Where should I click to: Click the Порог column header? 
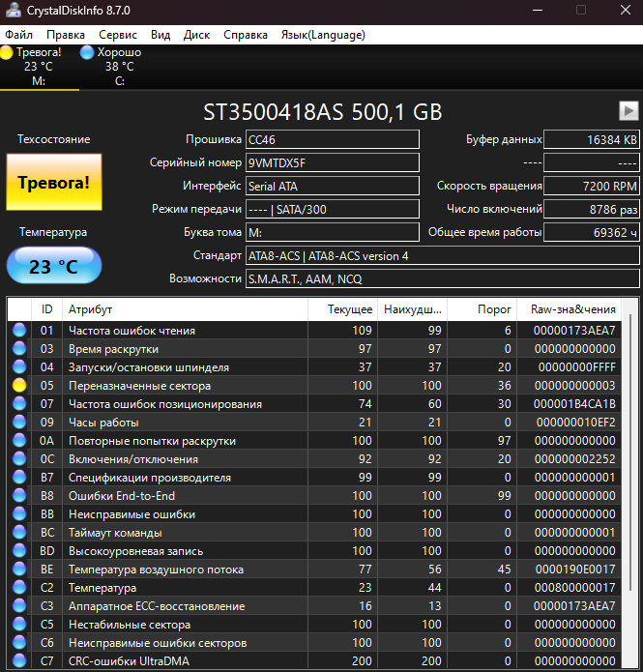(x=482, y=309)
